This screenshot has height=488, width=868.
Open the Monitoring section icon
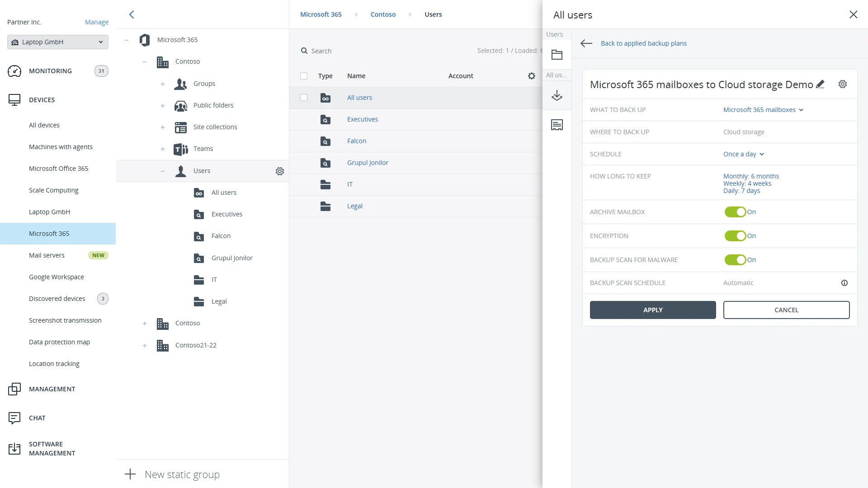[15, 71]
